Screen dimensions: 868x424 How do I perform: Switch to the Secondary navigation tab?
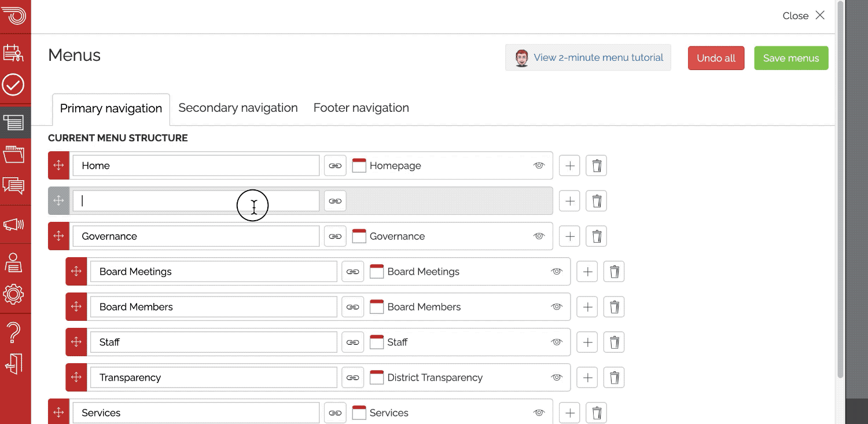(x=238, y=108)
